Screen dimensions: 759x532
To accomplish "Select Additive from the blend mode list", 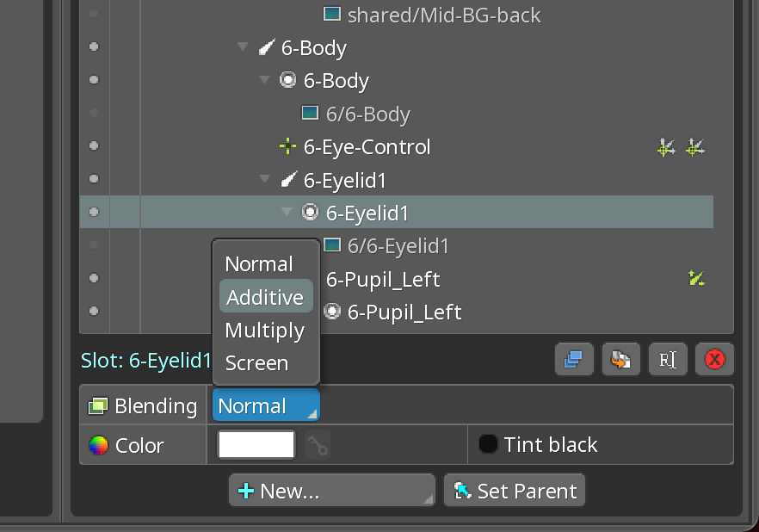I will pyautogui.click(x=265, y=296).
